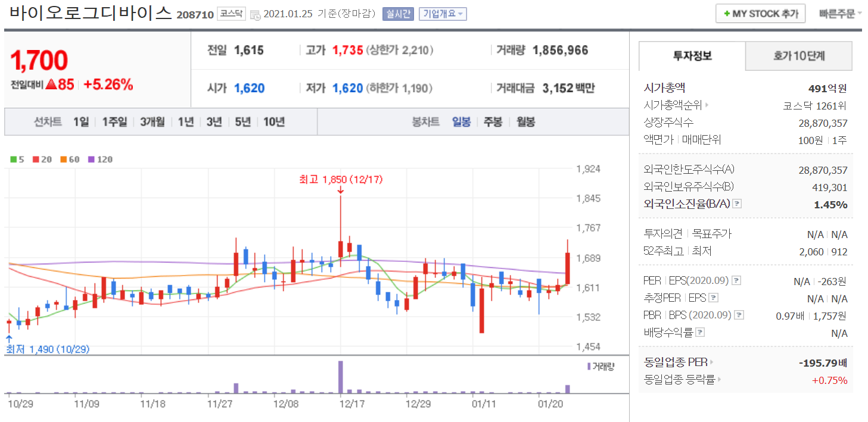Click help icon beside 추정PER EPS
The height and width of the screenshot is (422, 868).
pos(714,298)
